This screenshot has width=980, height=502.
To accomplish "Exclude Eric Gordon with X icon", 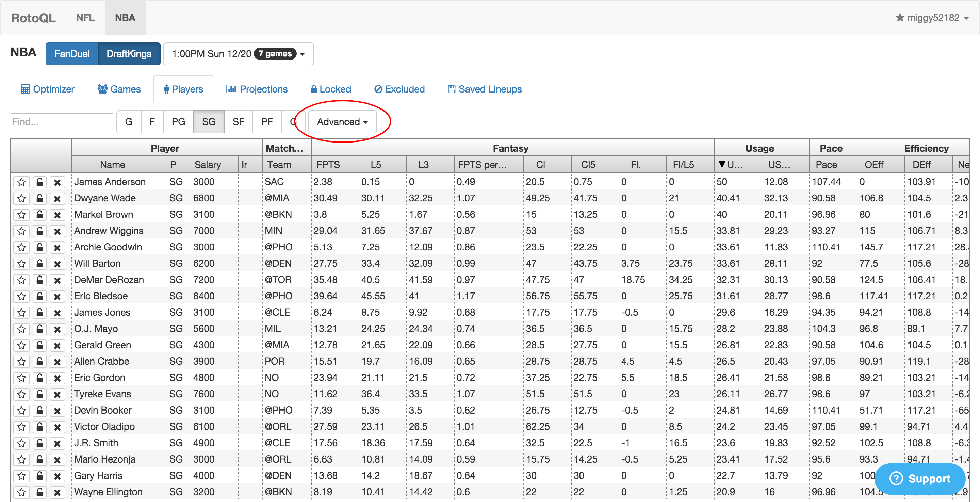I will point(57,379).
